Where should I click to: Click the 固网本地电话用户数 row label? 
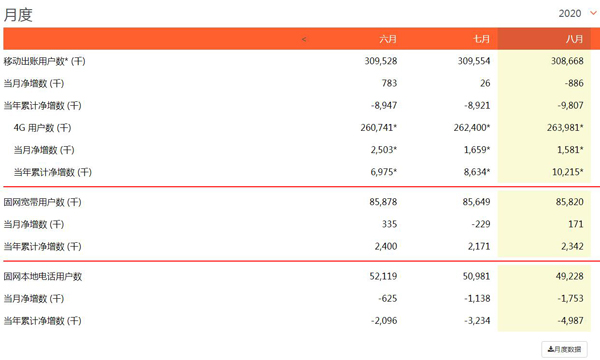pos(43,276)
